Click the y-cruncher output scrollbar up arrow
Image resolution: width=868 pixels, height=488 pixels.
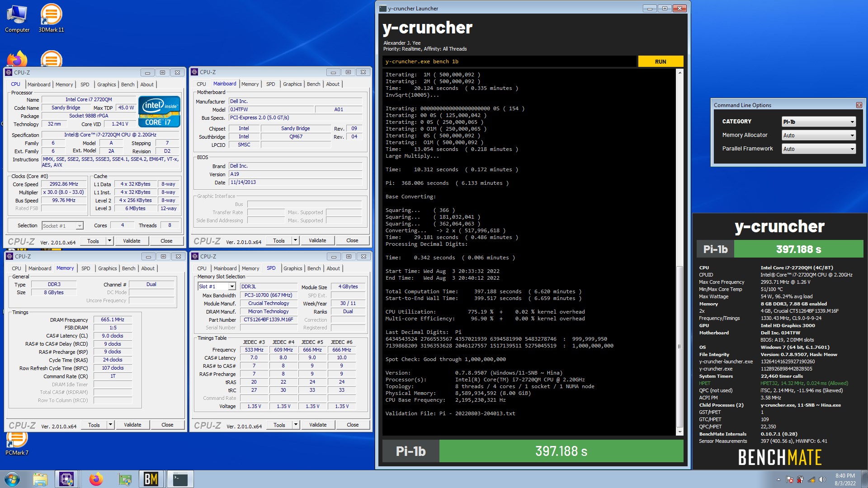point(679,73)
